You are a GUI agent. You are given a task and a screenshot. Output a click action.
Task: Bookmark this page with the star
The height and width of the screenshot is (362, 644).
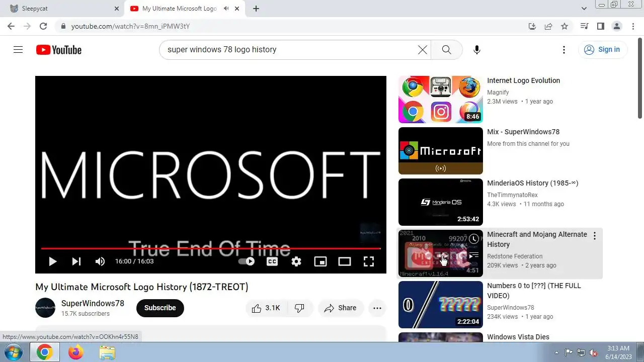[x=565, y=26]
